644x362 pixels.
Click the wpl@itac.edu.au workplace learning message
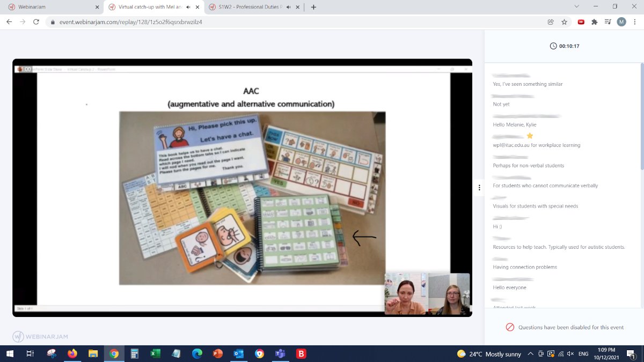537,145
